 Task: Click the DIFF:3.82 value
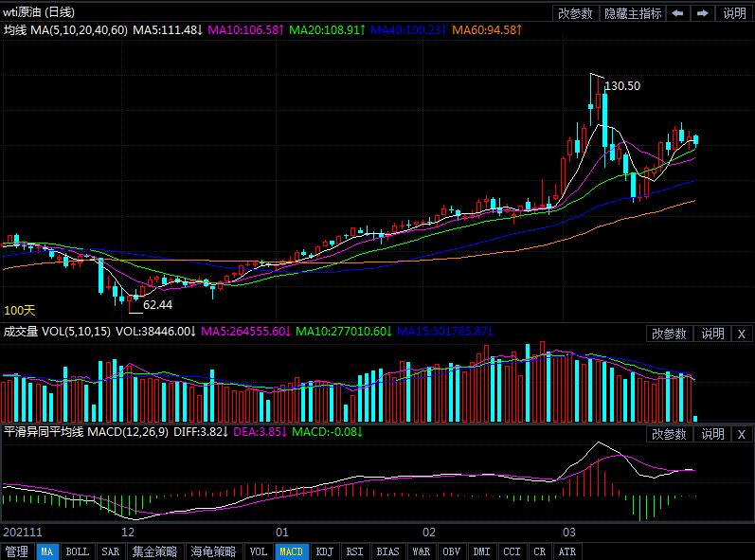point(201,432)
